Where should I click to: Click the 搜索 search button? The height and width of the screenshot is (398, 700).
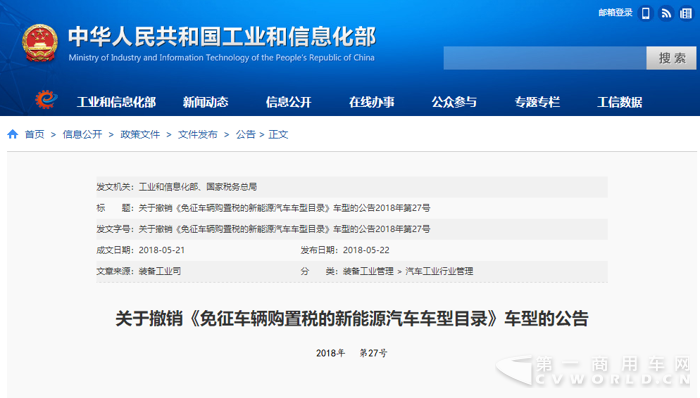point(671,58)
